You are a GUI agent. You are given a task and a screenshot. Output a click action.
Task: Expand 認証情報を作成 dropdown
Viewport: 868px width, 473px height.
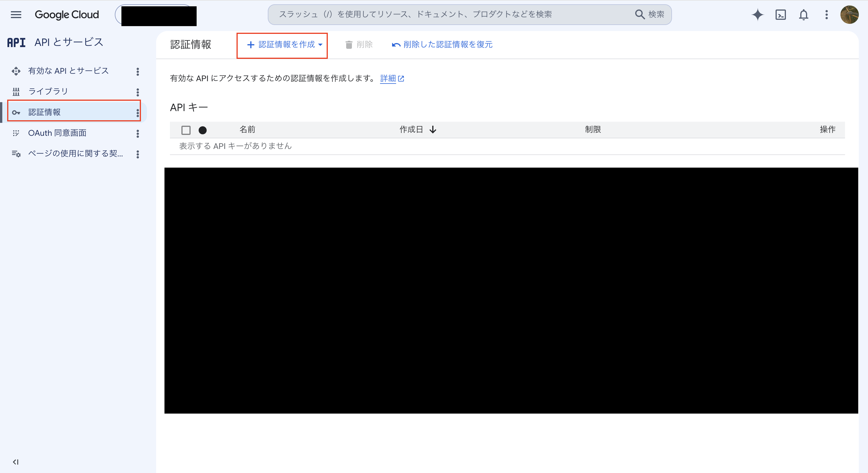pos(284,44)
